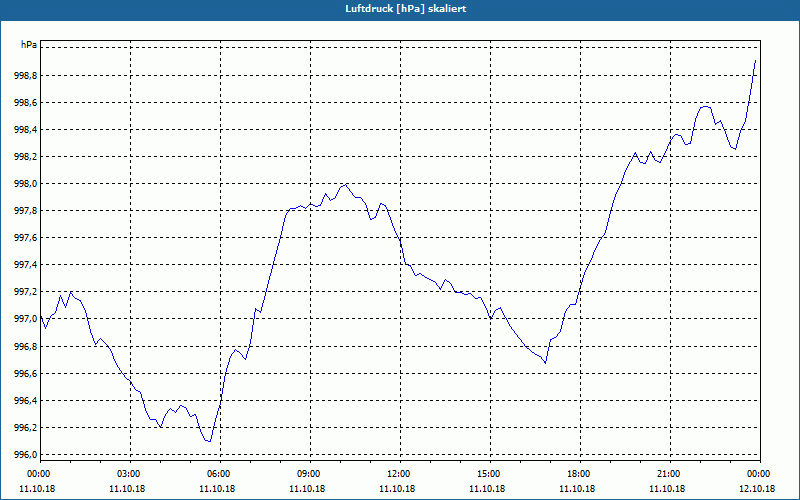The height and width of the screenshot is (500, 800).
Task: Click the 996,0 y-axis label
Action: click(25, 455)
